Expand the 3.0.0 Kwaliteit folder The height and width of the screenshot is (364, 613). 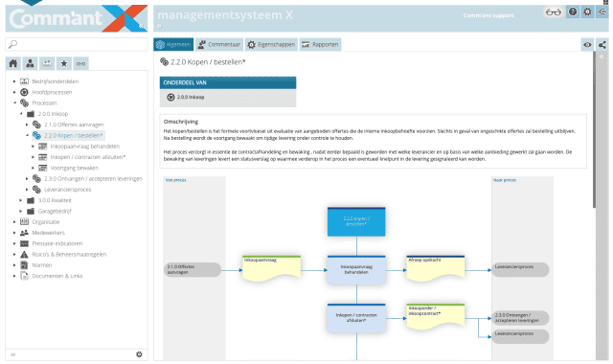(21, 200)
